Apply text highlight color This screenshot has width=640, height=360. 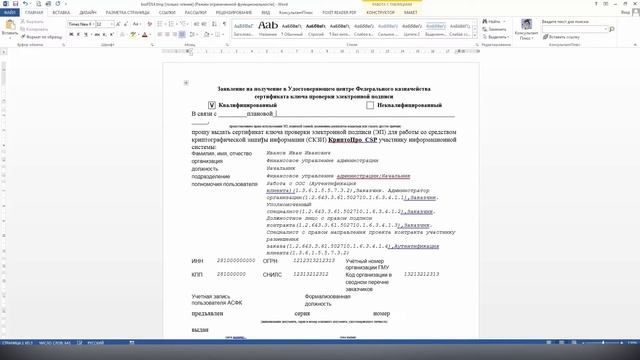click(x=133, y=35)
